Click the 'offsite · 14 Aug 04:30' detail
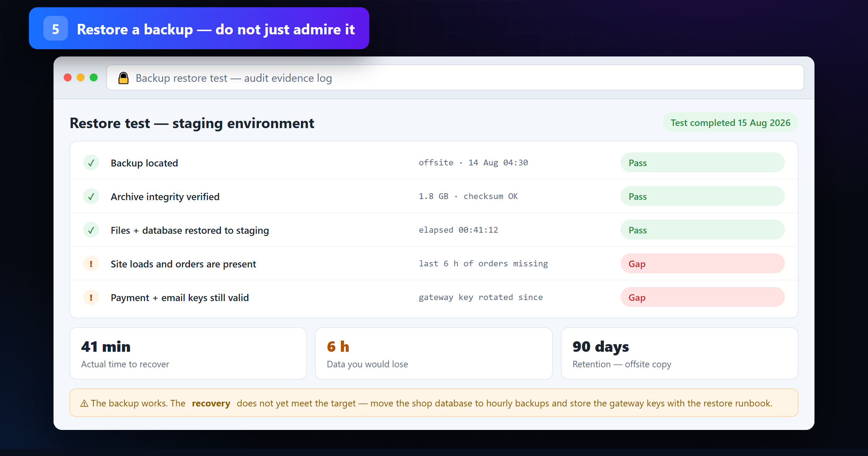The width and height of the screenshot is (868, 456). [473, 162]
